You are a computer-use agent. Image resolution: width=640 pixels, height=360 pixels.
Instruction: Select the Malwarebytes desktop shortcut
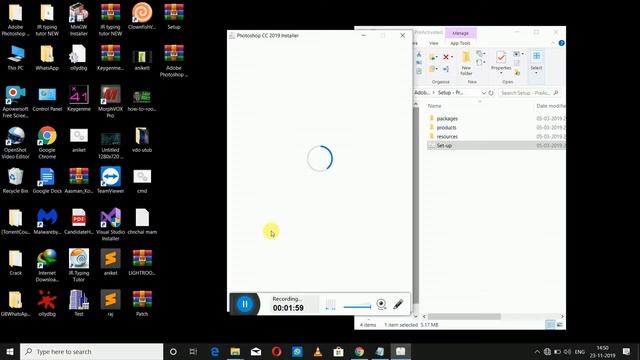[x=47, y=221]
